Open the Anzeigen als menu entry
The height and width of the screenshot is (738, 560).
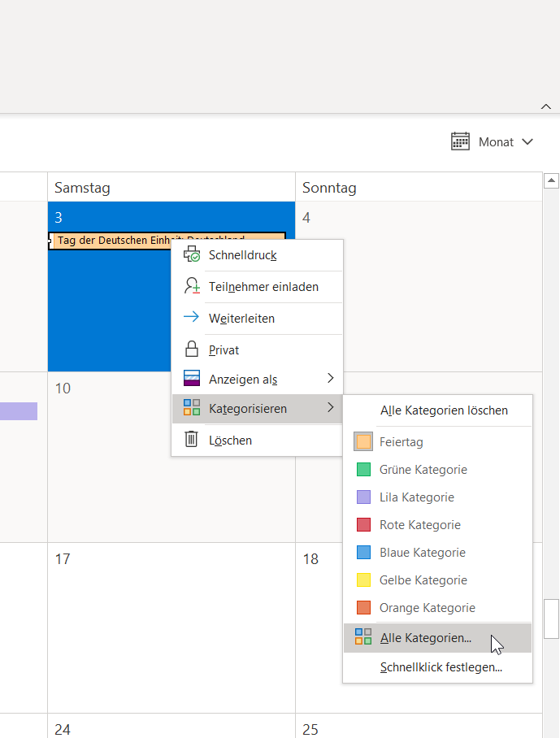coord(258,380)
